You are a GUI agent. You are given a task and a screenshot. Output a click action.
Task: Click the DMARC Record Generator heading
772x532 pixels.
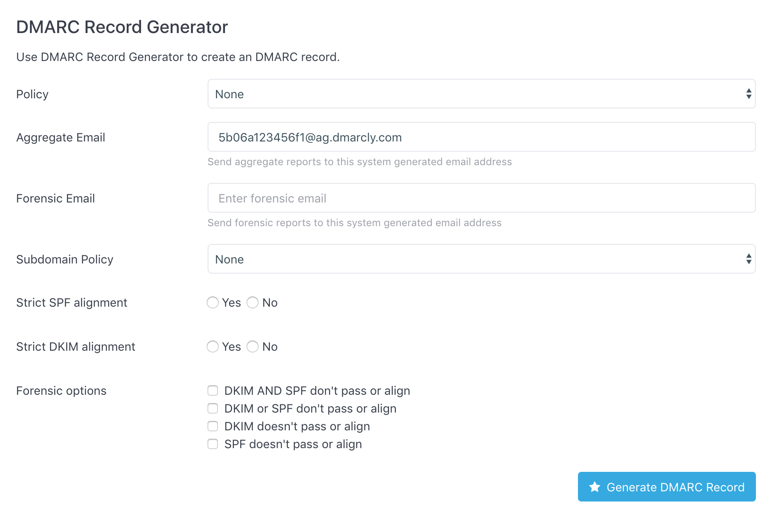pos(122,27)
